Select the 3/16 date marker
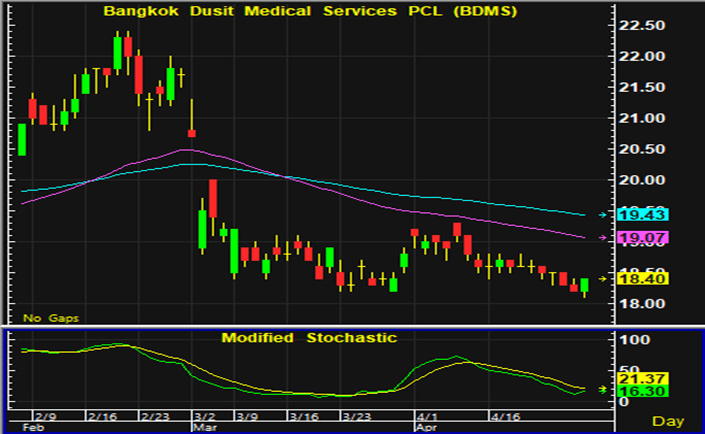 pyautogui.click(x=303, y=416)
